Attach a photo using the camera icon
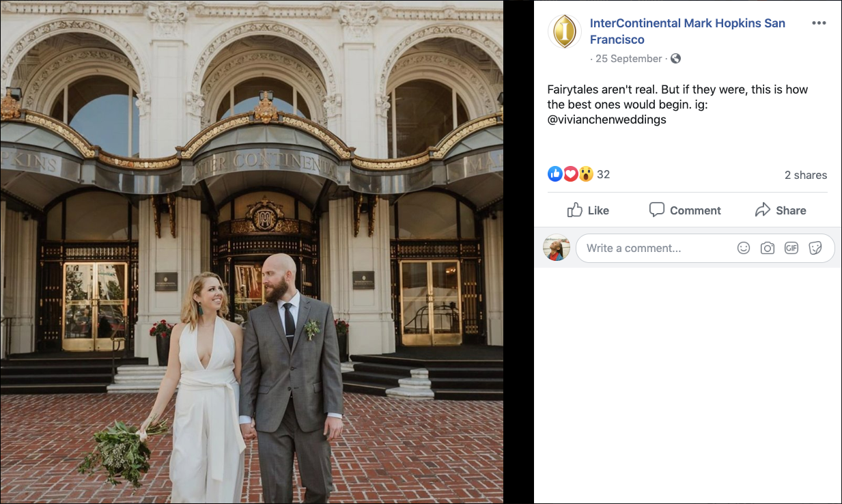This screenshot has height=504, width=842. tap(768, 249)
